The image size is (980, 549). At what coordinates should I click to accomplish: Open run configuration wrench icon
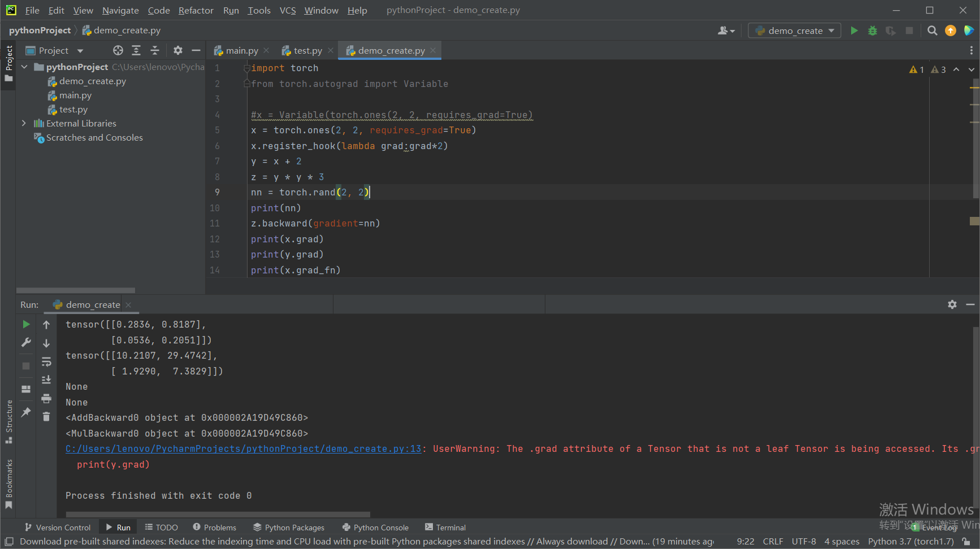click(26, 342)
